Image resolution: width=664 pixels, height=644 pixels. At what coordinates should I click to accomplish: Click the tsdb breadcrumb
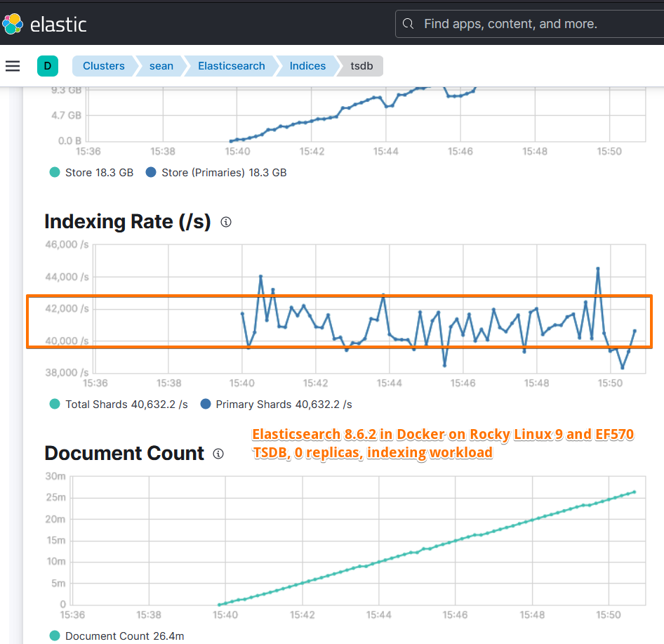(361, 66)
